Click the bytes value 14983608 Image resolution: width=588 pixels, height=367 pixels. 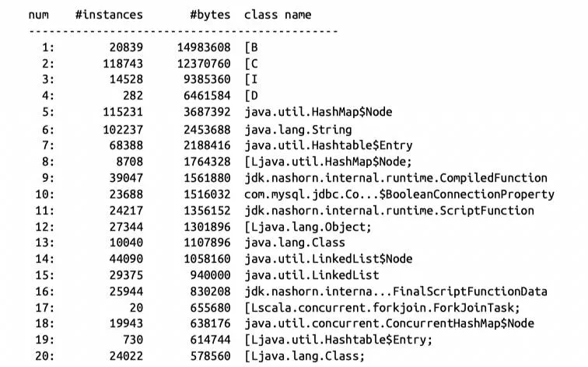coord(203,47)
